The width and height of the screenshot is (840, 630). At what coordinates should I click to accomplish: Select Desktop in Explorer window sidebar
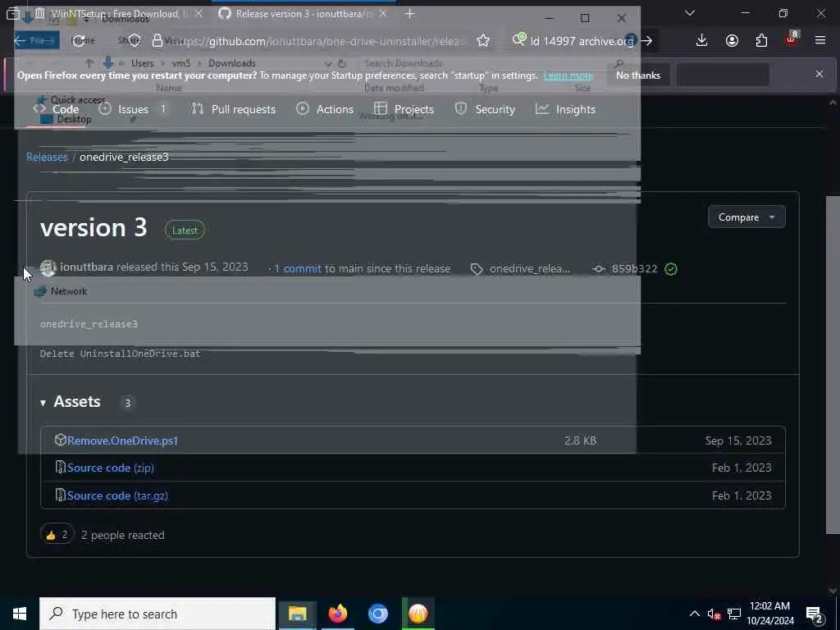(x=74, y=119)
